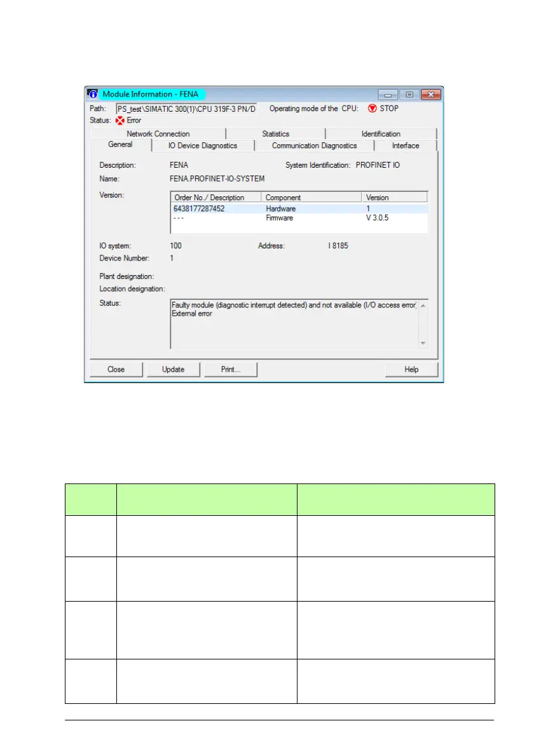Click the External error status line
This screenshot has height=756, width=534.
coord(192,314)
